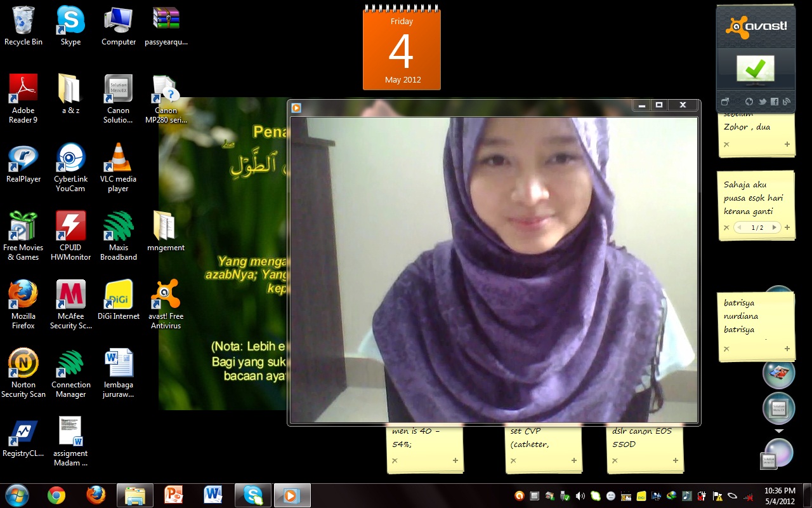This screenshot has width=812, height=508.
Task: Click the Canon photo bubble gadget icon
Action: tap(778, 373)
